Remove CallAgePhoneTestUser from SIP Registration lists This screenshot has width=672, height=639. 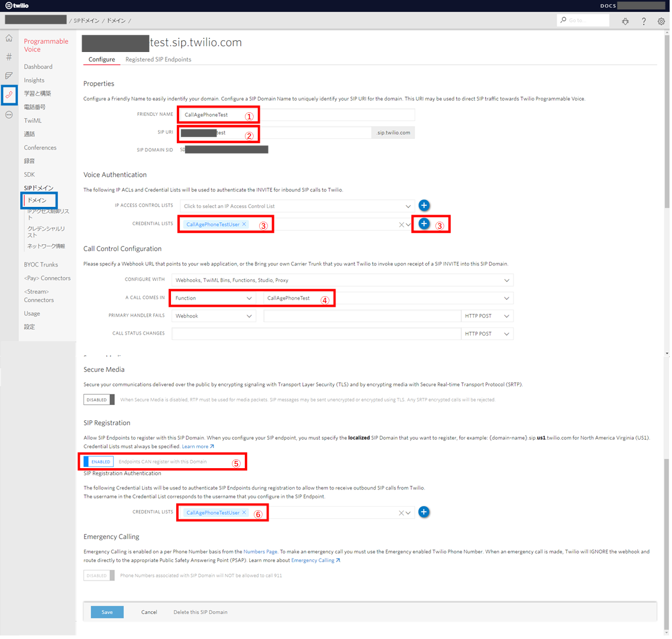[x=245, y=514]
